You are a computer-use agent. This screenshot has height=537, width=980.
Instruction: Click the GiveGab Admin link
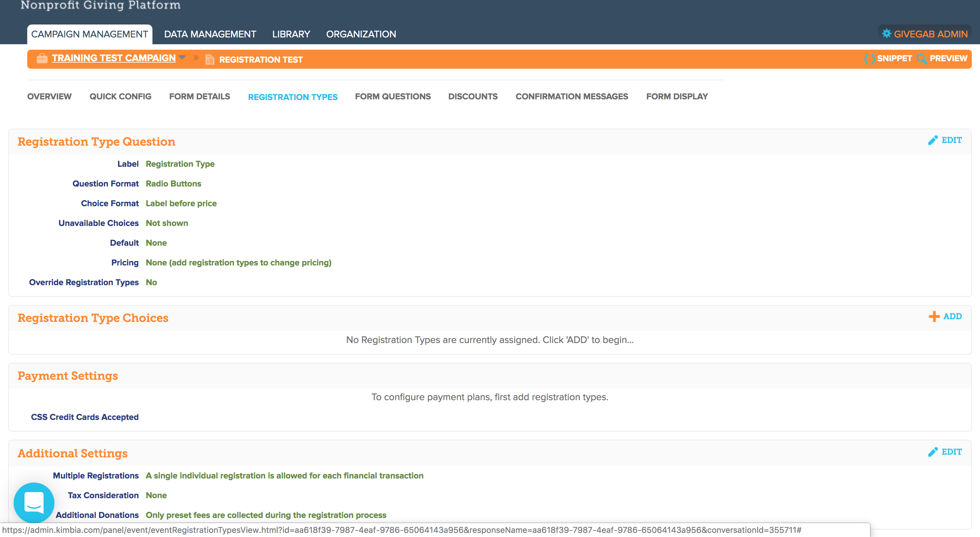[x=931, y=34]
